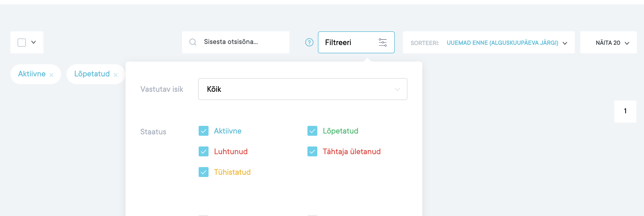Click the search magnifier icon
The height and width of the screenshot is (216, 644).
tap(193, 42)
